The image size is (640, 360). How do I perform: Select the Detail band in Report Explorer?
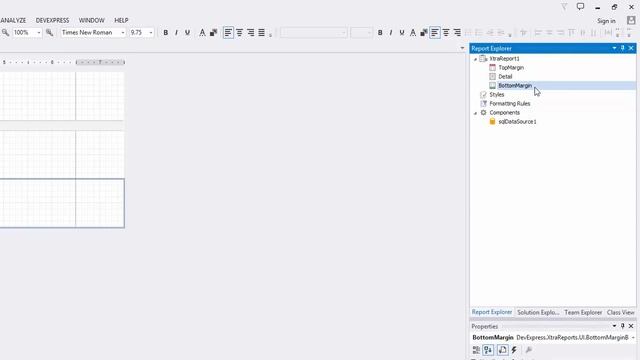(505, 77)
